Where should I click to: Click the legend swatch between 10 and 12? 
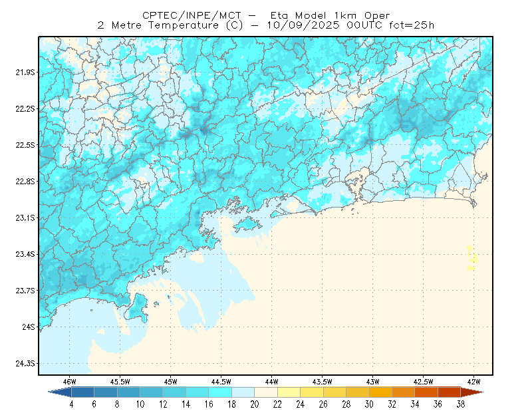click(x=152, y=392)
